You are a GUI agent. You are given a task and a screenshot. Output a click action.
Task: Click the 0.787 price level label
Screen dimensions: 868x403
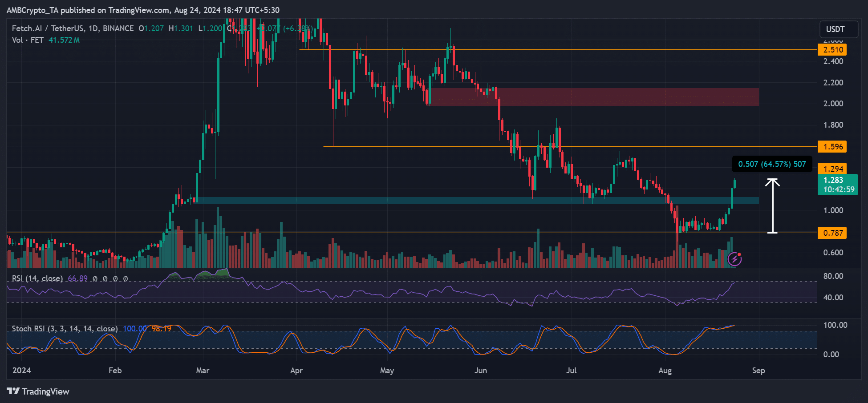click(832, 233)
